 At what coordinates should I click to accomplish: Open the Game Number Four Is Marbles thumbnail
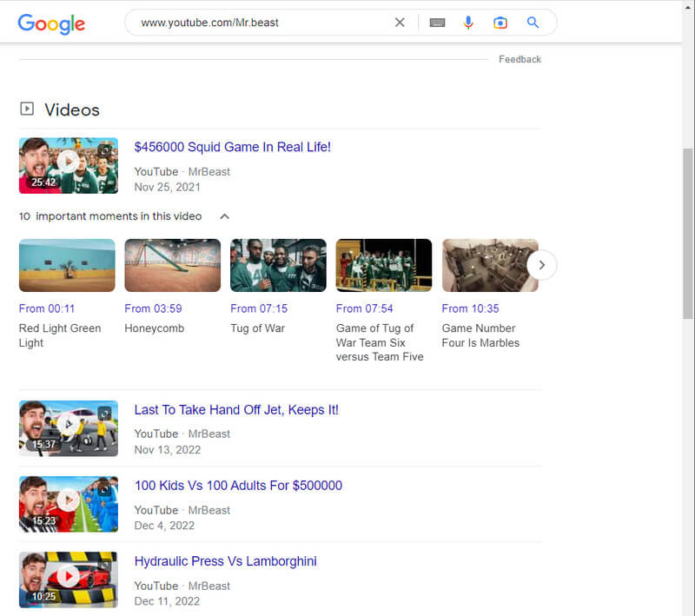pyautogui.click(x=490, y=266)
